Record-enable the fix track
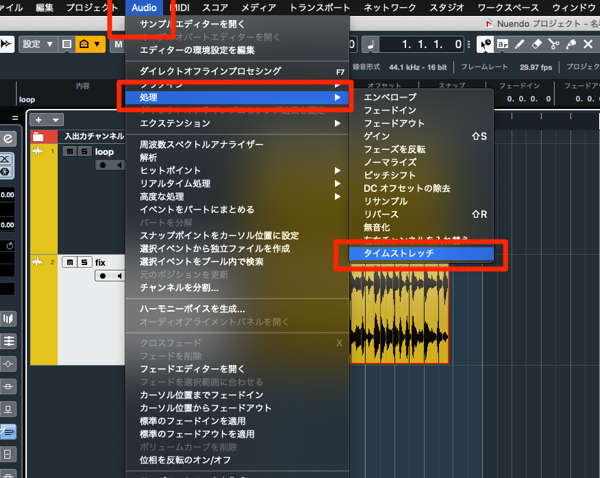Image resolution: width=600 pixels, height=478 pixels. tap(103, 276)
